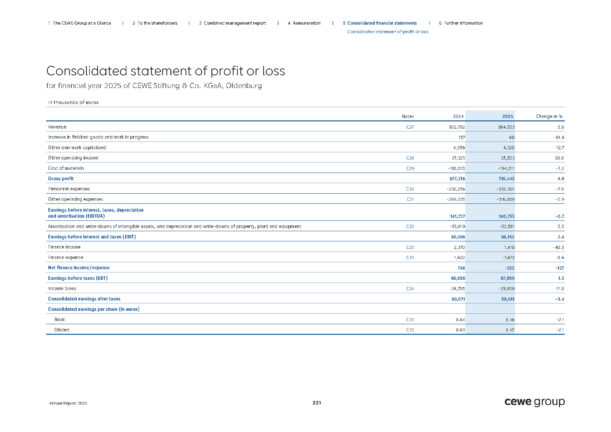Open note C30 for Personnel expenses
The width and height of the screenshot is (611, 432).
point(410,187)
